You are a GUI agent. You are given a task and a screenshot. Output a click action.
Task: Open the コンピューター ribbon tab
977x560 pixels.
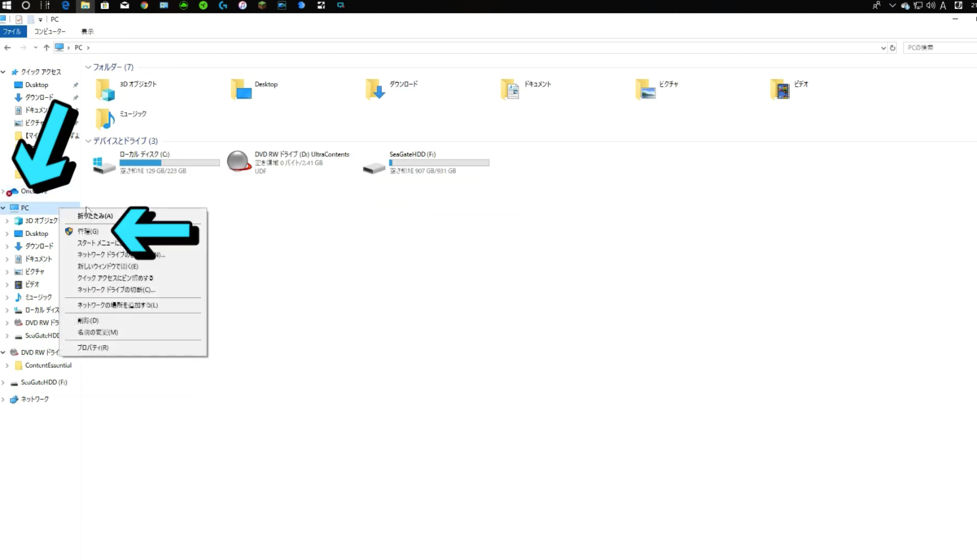(x=49, y=32)
